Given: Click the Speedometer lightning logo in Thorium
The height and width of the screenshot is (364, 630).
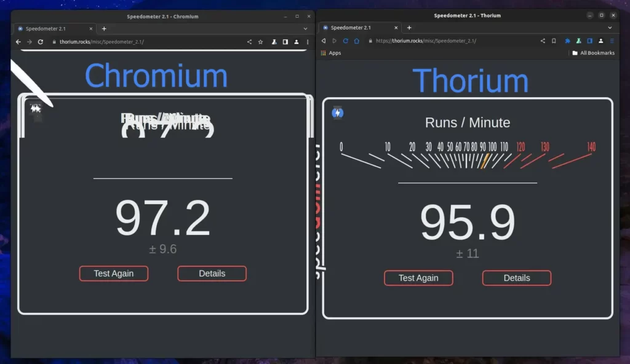Looking at the screenshot, I should click(x=338, y=113).
